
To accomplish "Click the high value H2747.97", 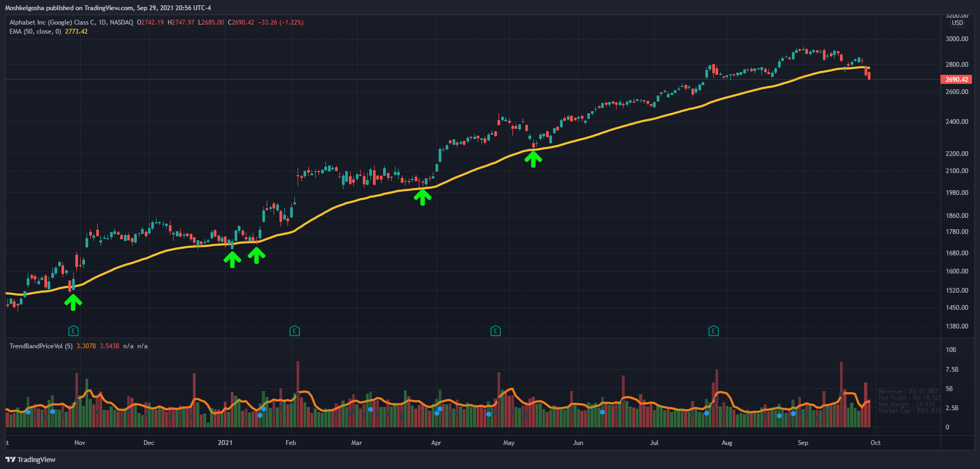I will tap(181, 22).
